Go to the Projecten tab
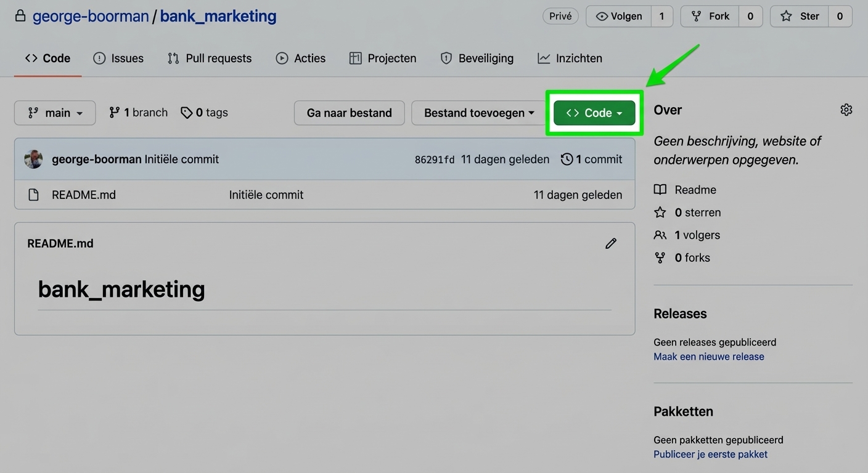This screenshot has width=868, height=473. [383, 59]
